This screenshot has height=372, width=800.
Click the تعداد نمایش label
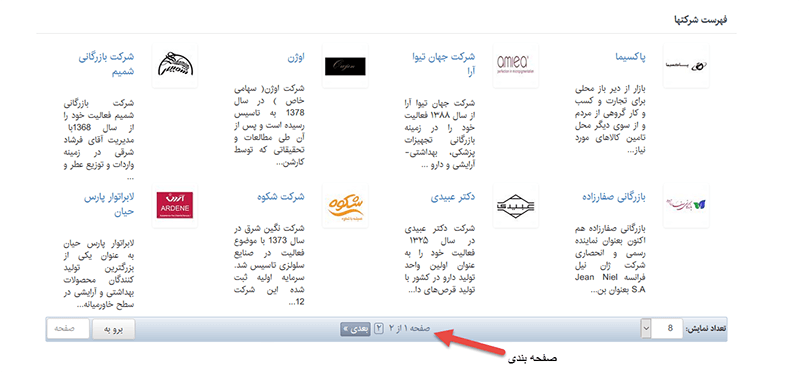tap(707, 329)
